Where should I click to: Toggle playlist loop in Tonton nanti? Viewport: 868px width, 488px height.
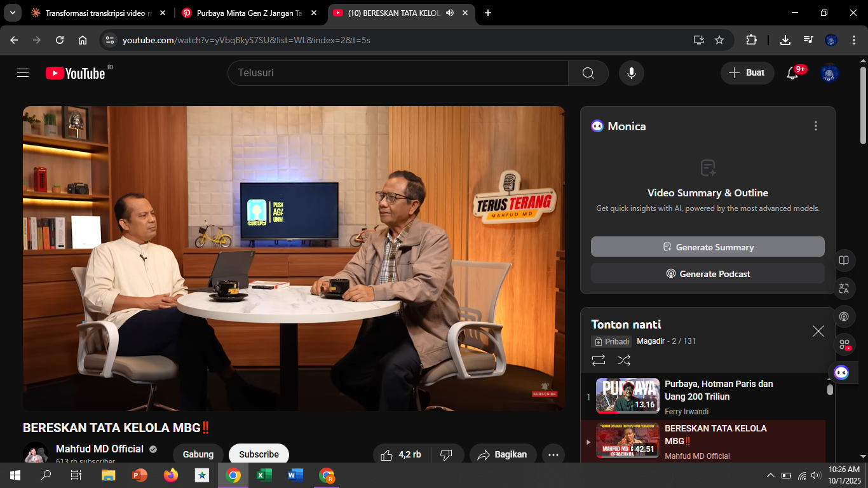click(599, 360)
